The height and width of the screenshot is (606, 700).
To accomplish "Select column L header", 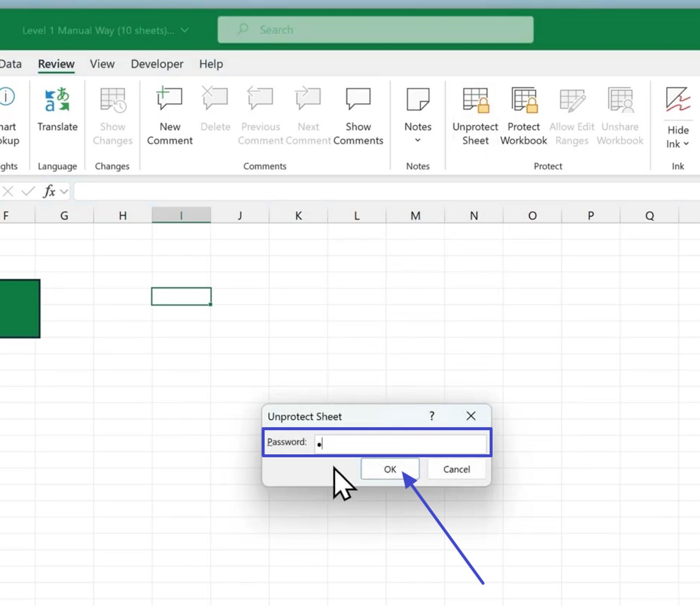I will point(356,216).
